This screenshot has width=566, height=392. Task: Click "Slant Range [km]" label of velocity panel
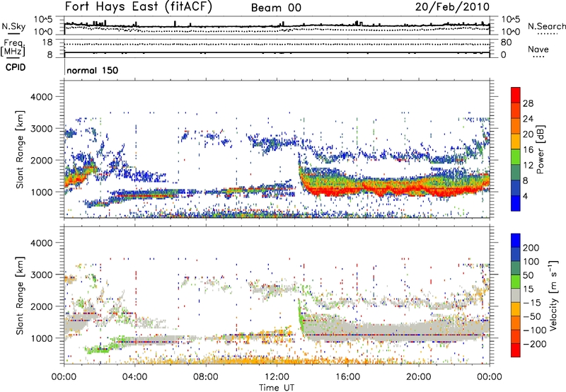[20, 295]
